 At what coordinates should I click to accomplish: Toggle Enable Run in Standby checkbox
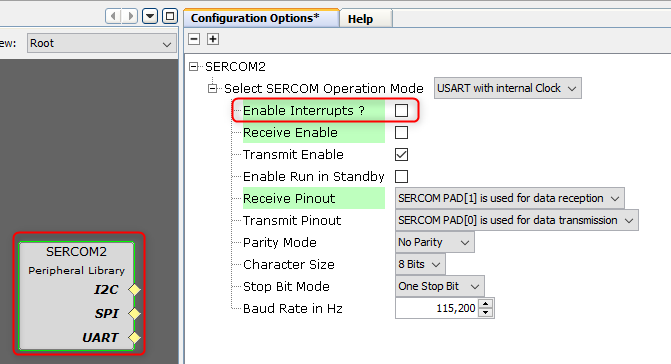point(401,176)
